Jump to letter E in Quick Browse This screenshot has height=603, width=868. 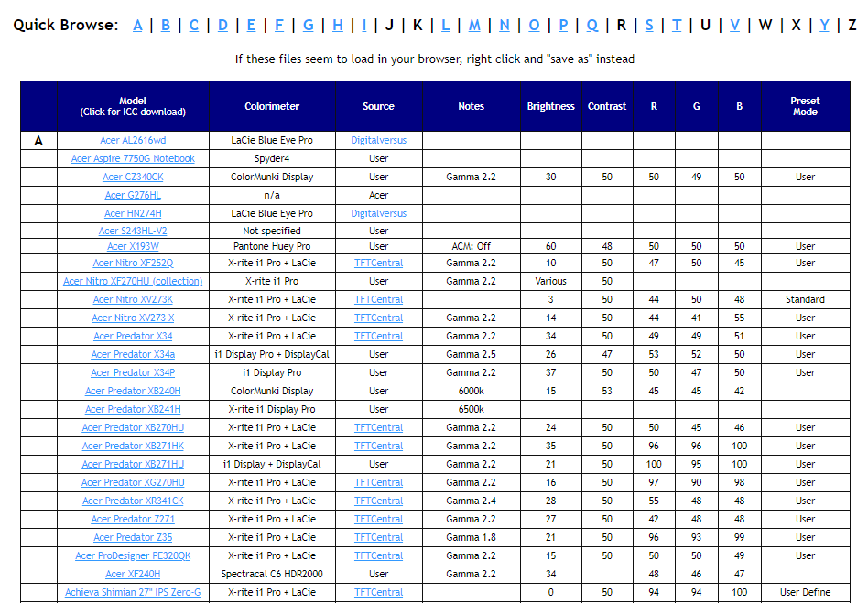[x=251, y=26]
